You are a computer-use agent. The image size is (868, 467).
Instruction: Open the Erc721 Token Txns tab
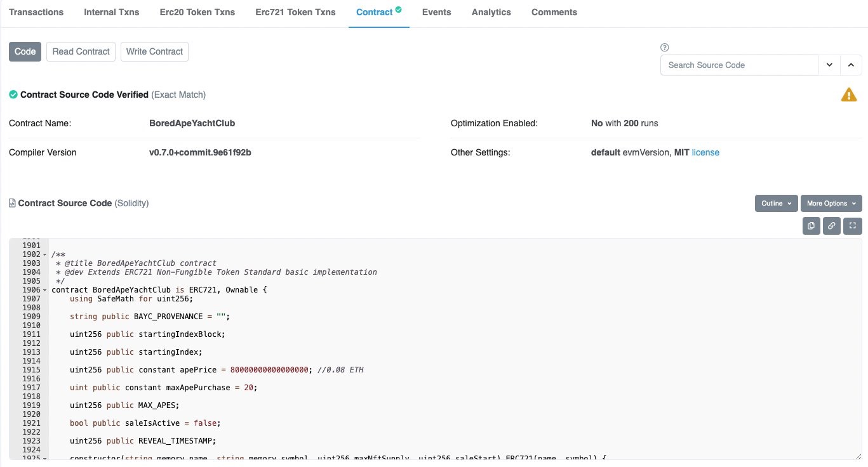coord(296,12)
